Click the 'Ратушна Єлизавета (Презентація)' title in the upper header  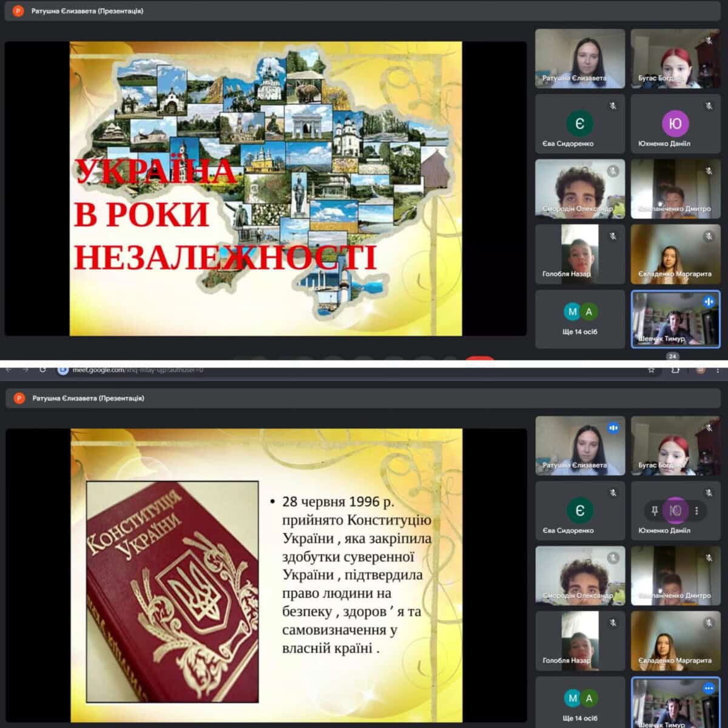[x=87, y=11]
